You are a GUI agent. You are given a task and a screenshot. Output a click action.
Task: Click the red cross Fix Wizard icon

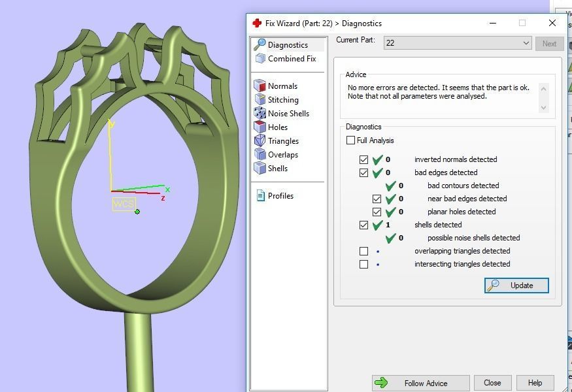pyautogui.click(x=257, y=24)
